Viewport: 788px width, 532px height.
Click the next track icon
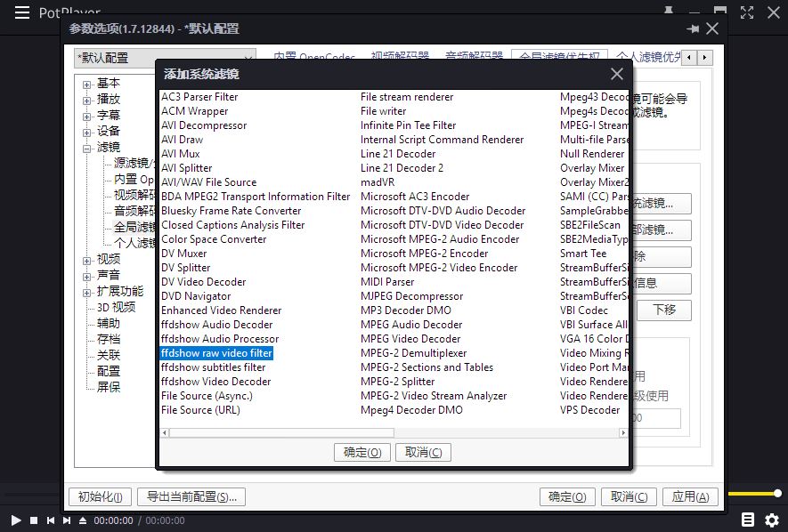coord(67,520)
